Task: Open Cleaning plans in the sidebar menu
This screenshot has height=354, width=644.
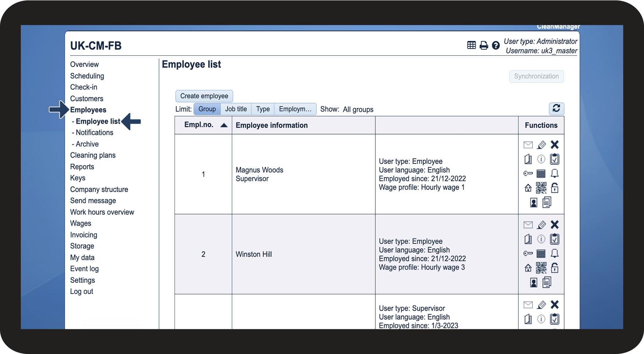Action: click(x=93, y=155)
